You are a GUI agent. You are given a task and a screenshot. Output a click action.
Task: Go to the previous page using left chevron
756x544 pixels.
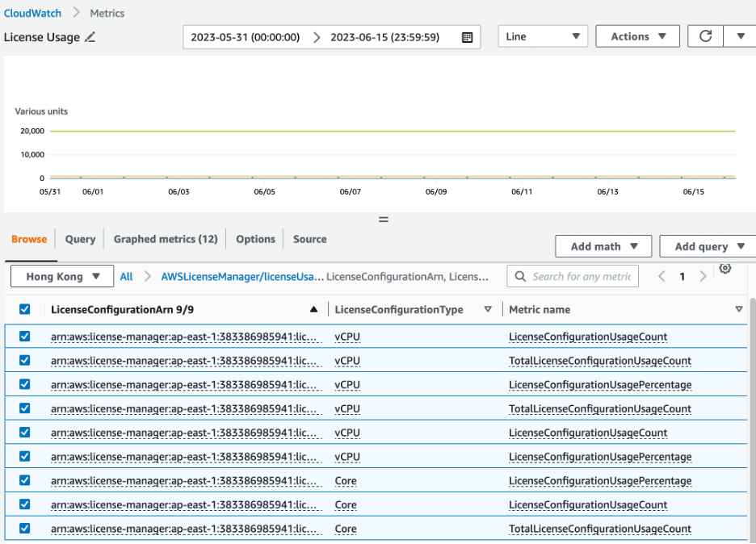[x=661, y=276]
